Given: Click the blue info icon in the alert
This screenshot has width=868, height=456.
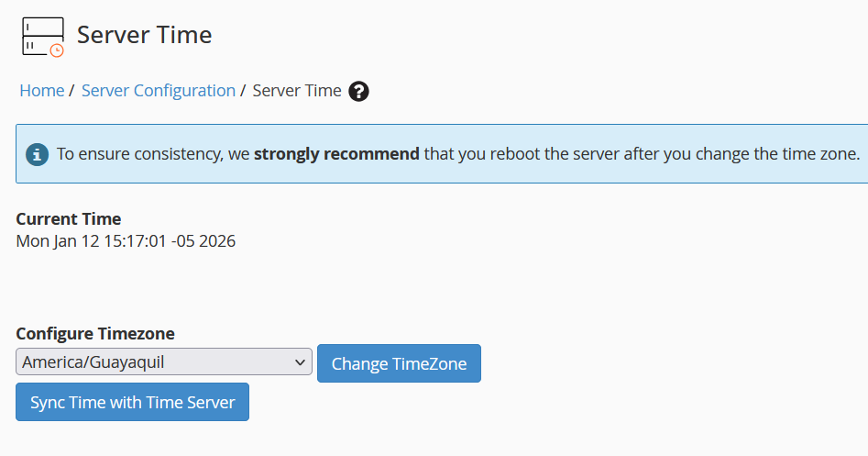Looking at the screenshot, I should pos(37,153).
